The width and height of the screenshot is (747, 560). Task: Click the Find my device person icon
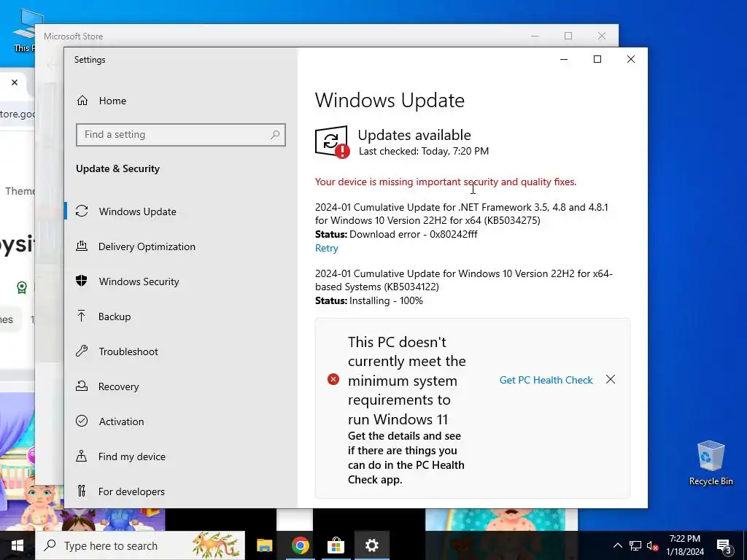82,456
